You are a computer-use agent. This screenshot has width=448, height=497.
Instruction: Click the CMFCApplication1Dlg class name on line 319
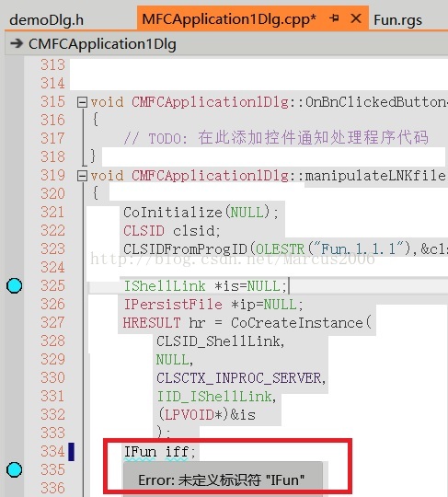[x=211, y=176]
